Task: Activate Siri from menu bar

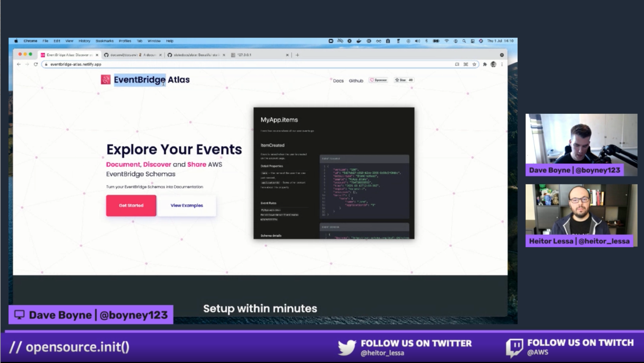Action: [481, 41]
